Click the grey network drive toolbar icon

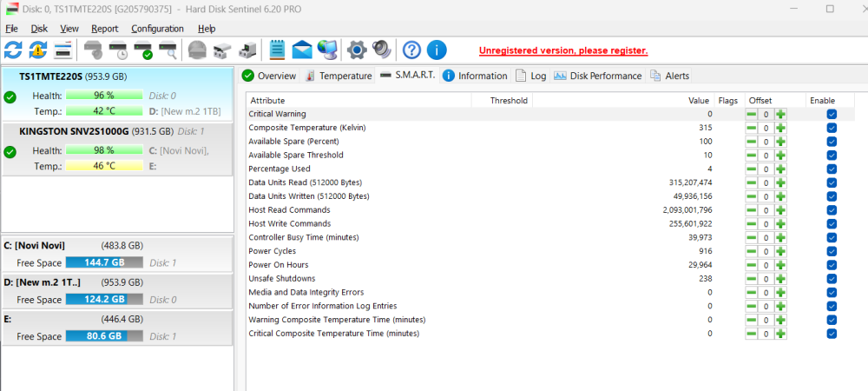pos(247,50)
